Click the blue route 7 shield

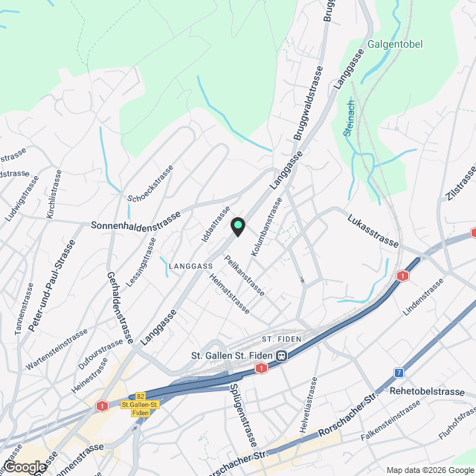point(399,373)
